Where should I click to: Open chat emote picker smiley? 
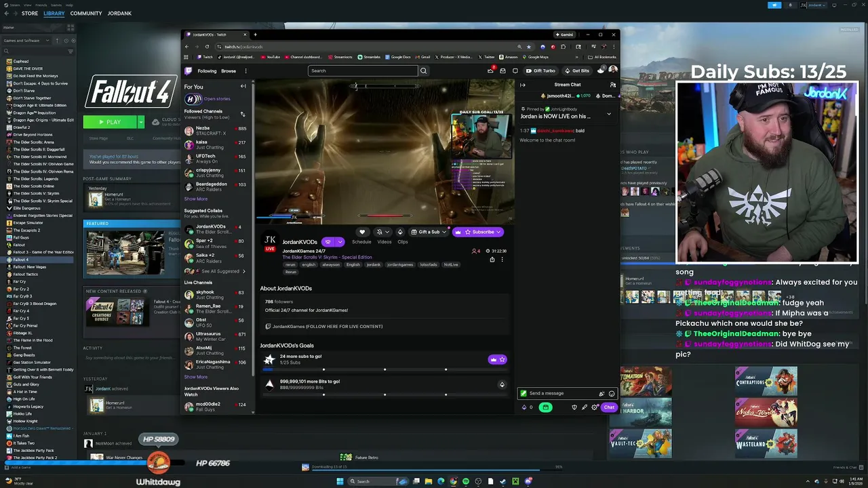click(612, 393)
